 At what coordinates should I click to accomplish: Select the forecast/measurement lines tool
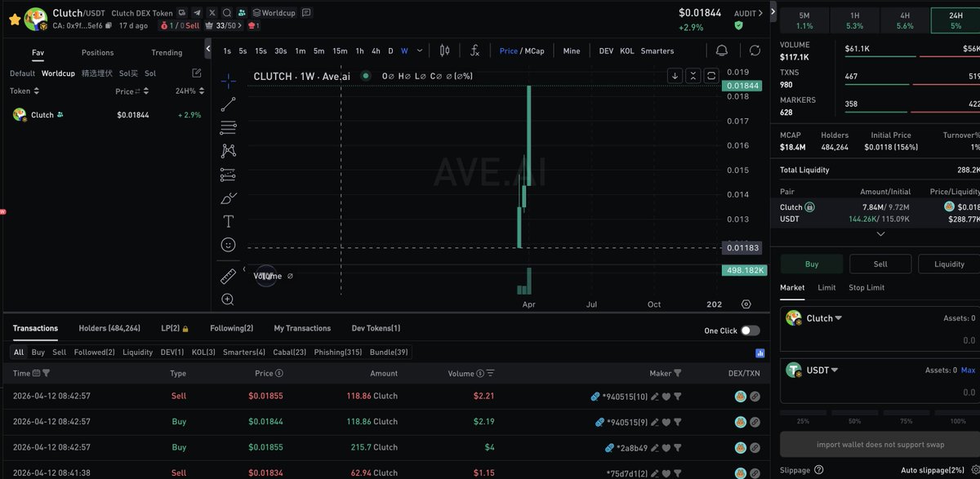(229, 175)
